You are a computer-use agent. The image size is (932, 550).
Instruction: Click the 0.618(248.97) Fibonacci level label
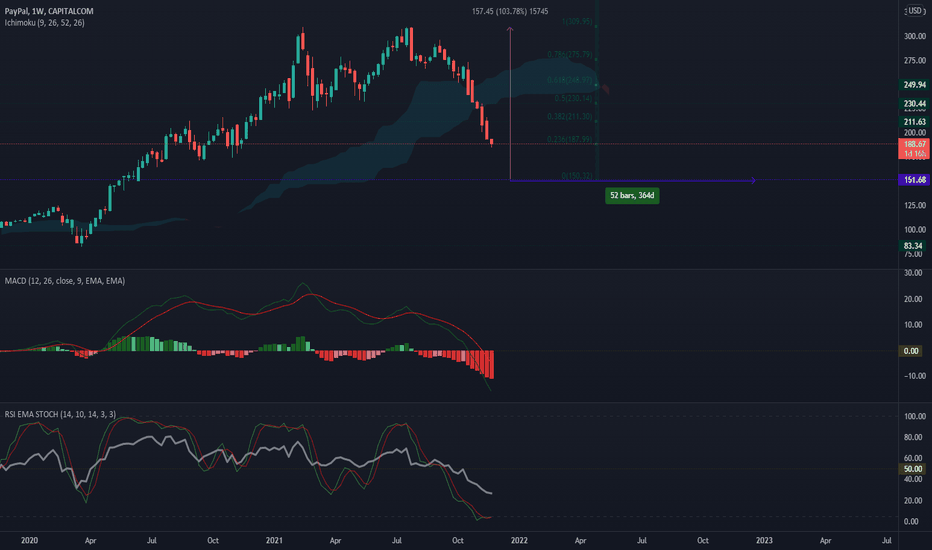(570, 80)
